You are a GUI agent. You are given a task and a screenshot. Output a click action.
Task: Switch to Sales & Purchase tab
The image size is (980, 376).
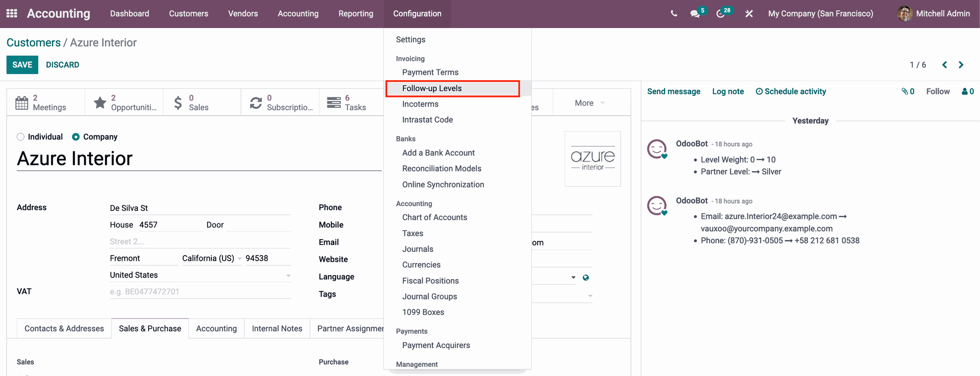pos(150,329)
